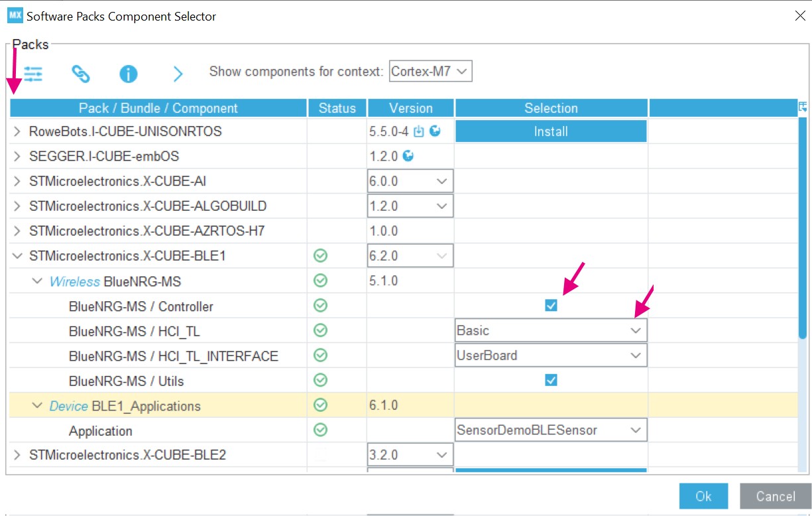Screen dimensions: 812x516
Task: Click green status check for X-CUBE-BLE1
Action: tap(321, 256)
